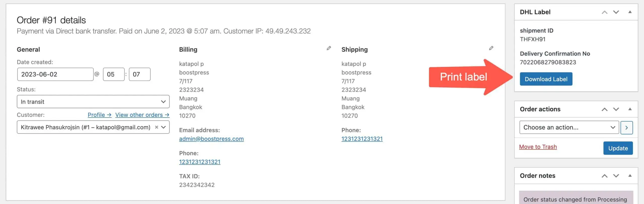Image resolution: width=644 pixels, height=204 pixels.
Task: Move Order actions panel down
Action: [x=616, y=109]
